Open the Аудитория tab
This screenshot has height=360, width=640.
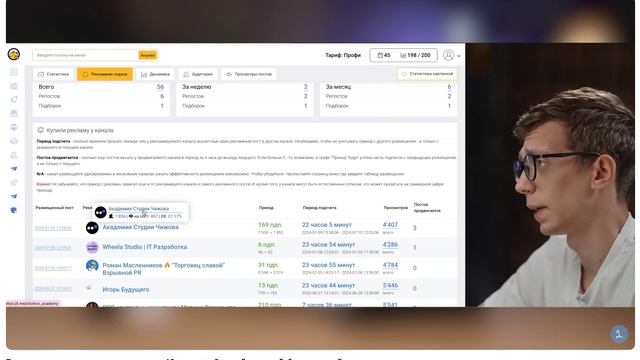click(x=198, y=74)
